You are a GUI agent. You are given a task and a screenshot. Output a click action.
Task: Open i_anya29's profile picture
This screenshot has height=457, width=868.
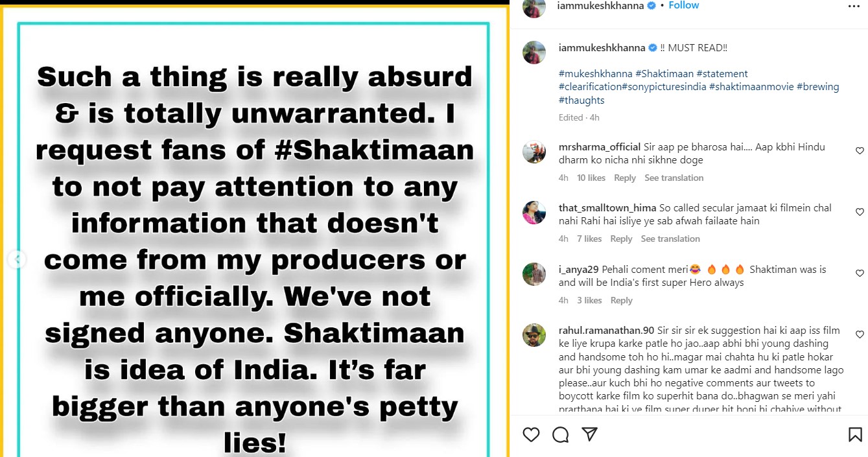(534, 274)
